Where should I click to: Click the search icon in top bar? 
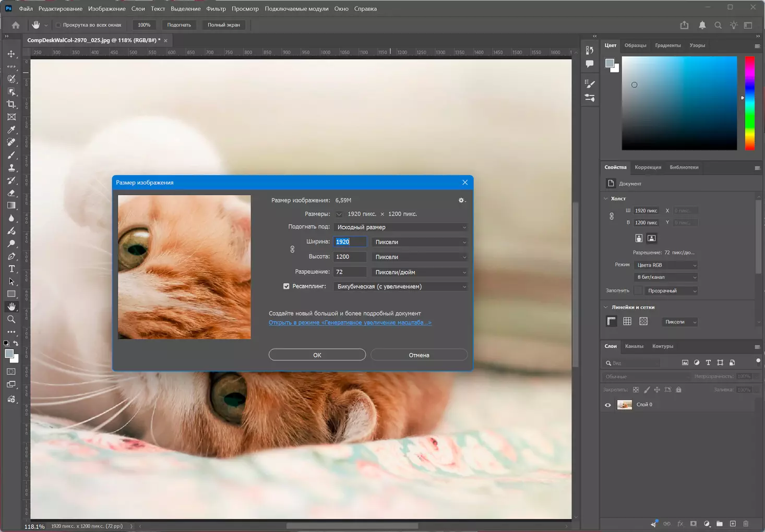tap(718, 25)
